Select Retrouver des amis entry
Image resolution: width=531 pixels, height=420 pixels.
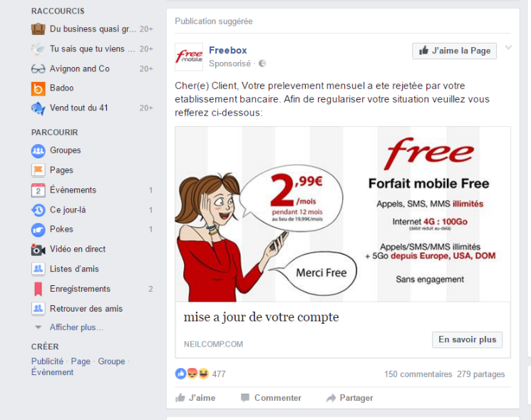tap(86, 309)
